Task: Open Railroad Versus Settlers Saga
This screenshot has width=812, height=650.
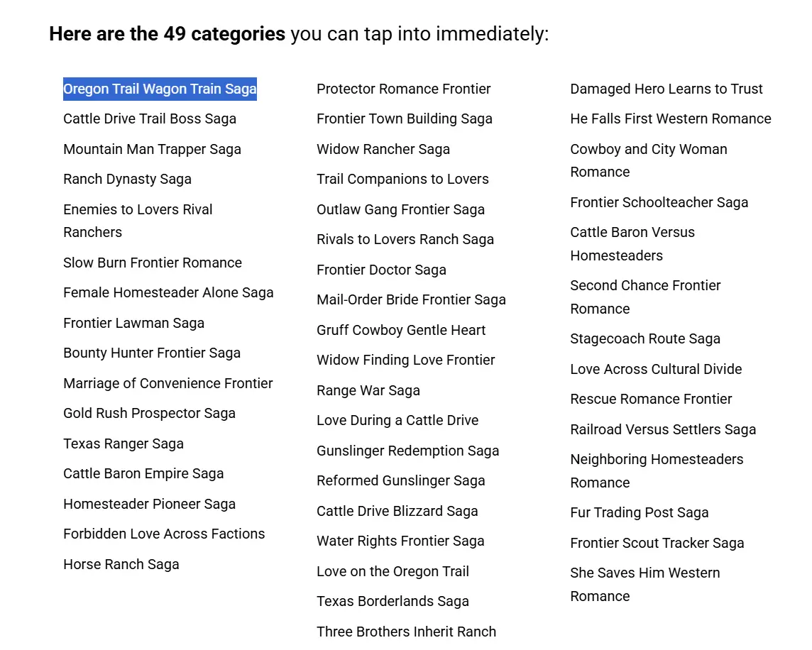Action: point(663,430)
